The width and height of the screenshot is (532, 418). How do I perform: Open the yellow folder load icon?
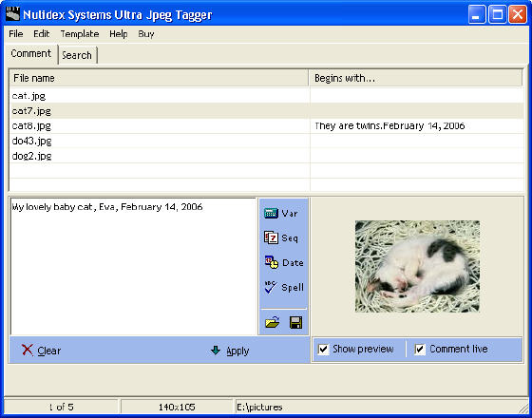(272, 322)
